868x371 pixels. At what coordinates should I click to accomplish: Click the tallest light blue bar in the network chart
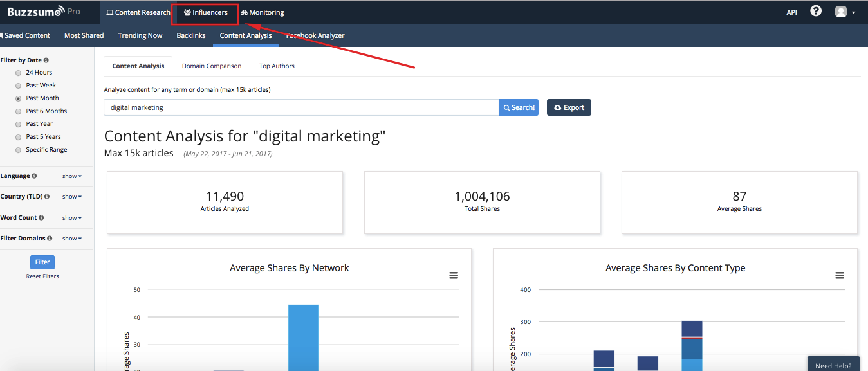[x=303, y=338]
